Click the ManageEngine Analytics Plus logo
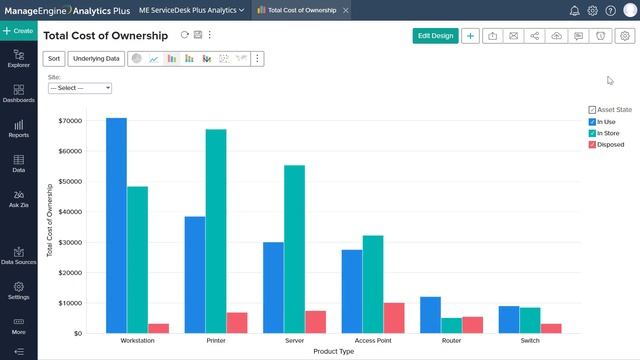Image resolution: width=640 pixels, height=360 pixels. click(67, 11)
